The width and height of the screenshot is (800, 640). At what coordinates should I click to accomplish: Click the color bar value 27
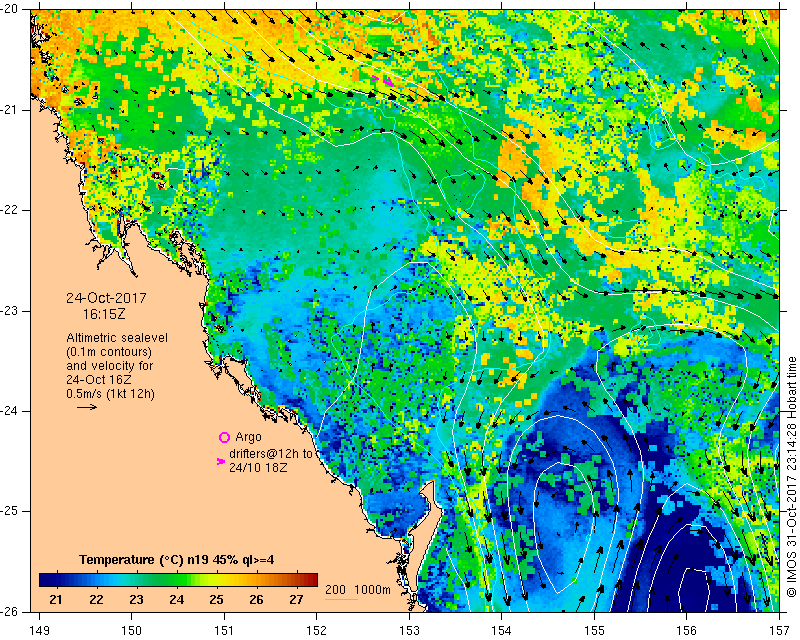[296, 600]
